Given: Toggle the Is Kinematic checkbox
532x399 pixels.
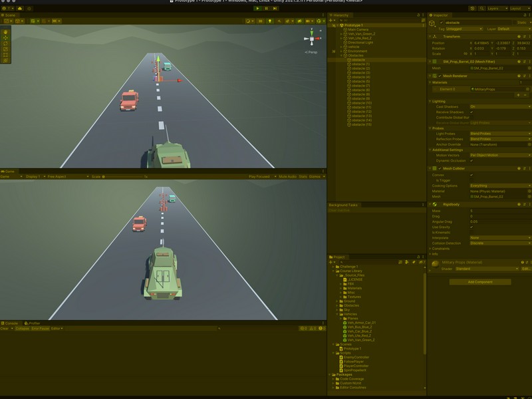Looking at the screenshot, I should pos(471,232).
